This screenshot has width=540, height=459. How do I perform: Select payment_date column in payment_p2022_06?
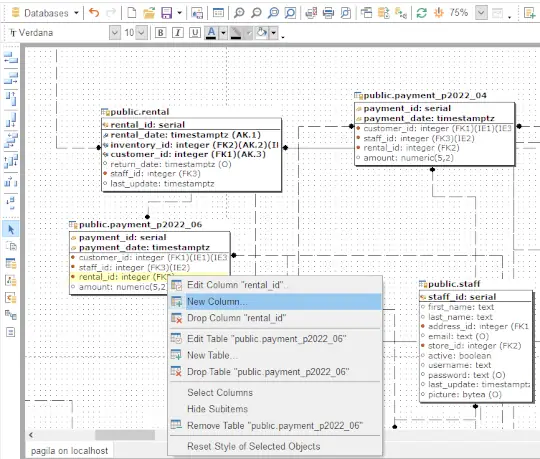pyautogui.click(x=149, y=248)
